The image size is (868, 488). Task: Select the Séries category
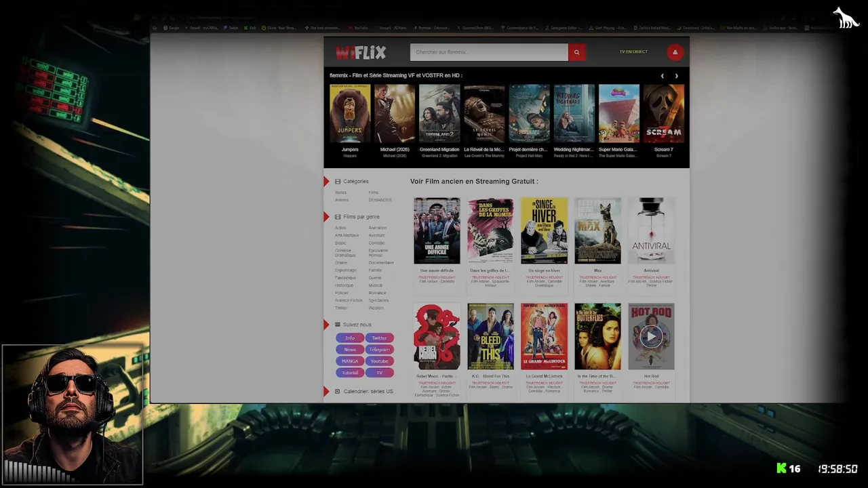click(x=340, y=192)
